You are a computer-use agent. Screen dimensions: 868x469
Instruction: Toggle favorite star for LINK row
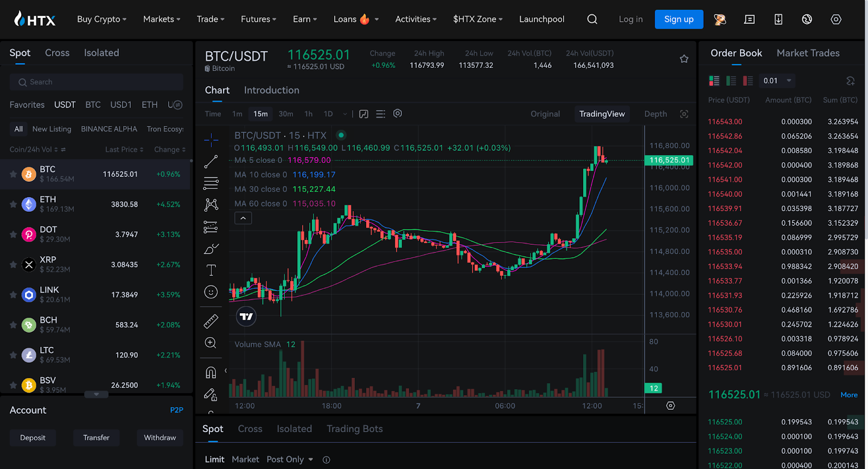(x=13, y=295)
